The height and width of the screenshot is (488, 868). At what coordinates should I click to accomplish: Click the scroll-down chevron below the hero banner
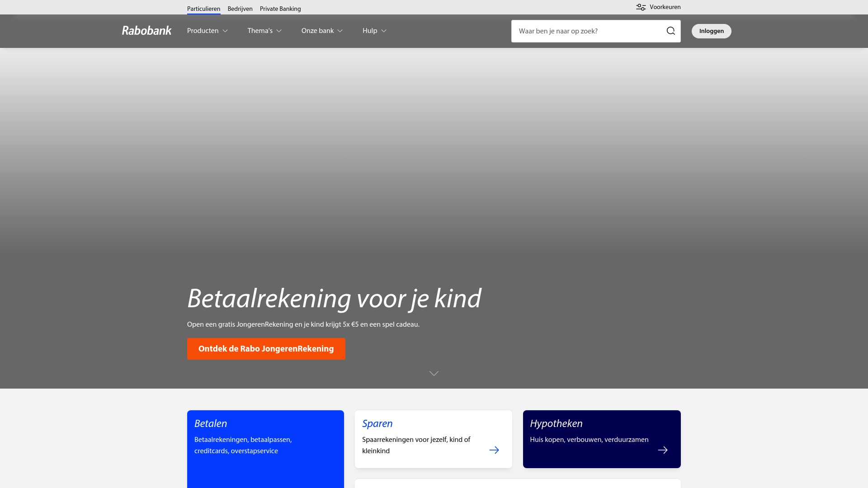434,373
